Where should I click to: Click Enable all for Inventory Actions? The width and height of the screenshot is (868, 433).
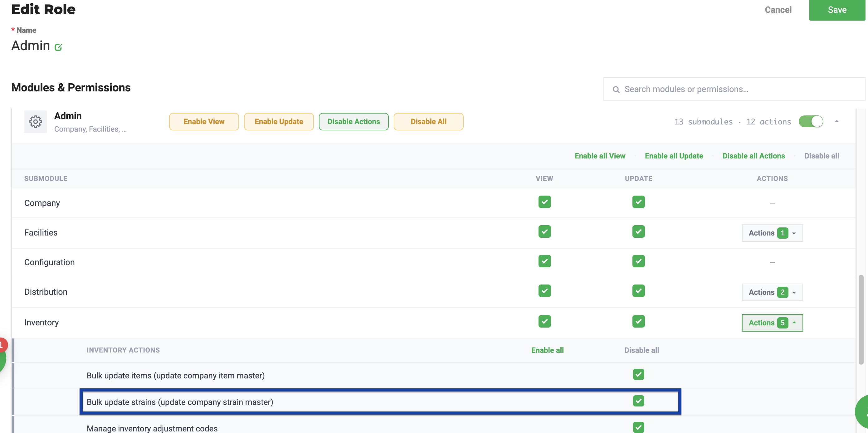tap(547, 350)
